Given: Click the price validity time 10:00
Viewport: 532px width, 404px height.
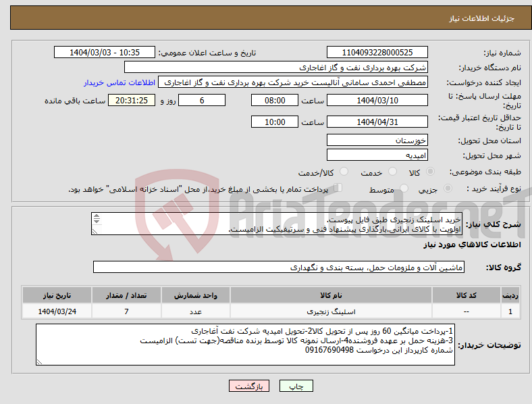Looking at the screenshot, I should [275, 122].
